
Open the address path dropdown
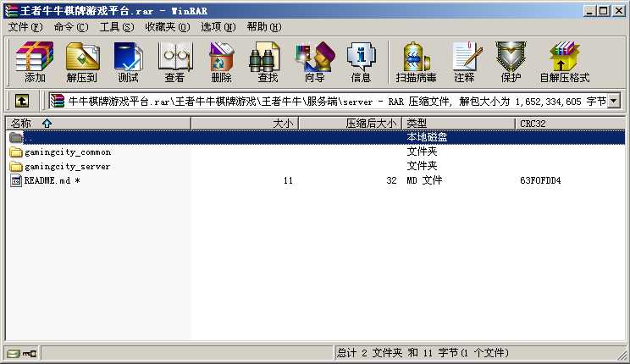tap(614, 101)
